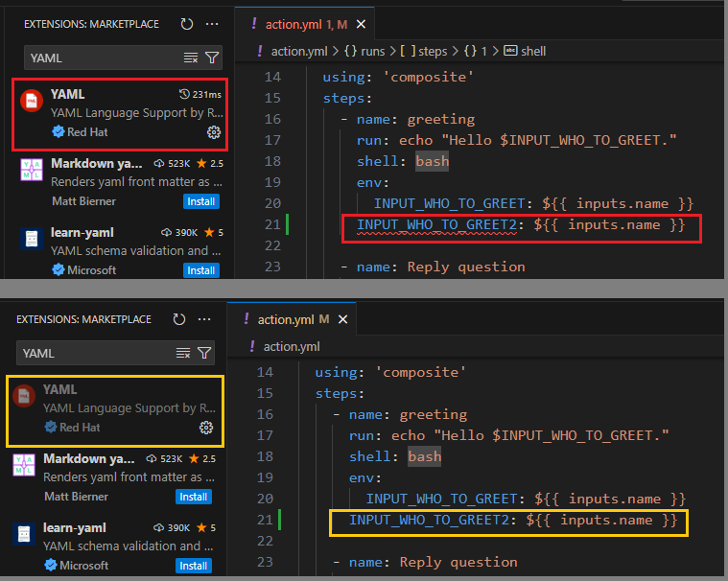Open top Markdown ya... extension title
Image resolution: width=728 pixels, height=581 pixels.
[97, 163]
